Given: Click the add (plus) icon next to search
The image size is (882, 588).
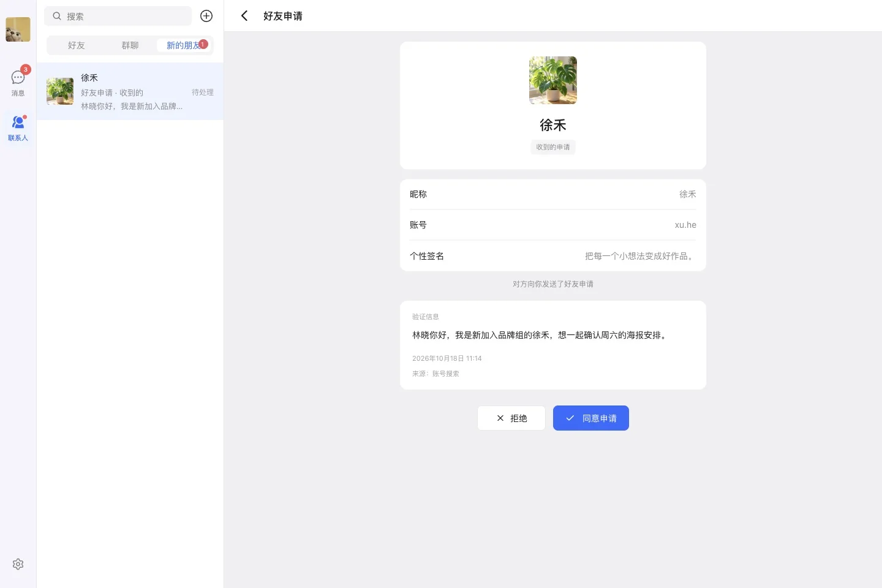Looking at the screenshot, I should pos(206,16).
